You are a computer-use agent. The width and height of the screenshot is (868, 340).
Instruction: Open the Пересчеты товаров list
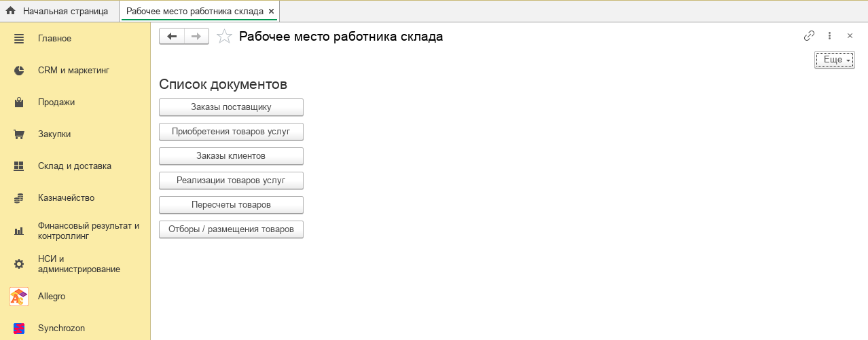click(231, 205)
